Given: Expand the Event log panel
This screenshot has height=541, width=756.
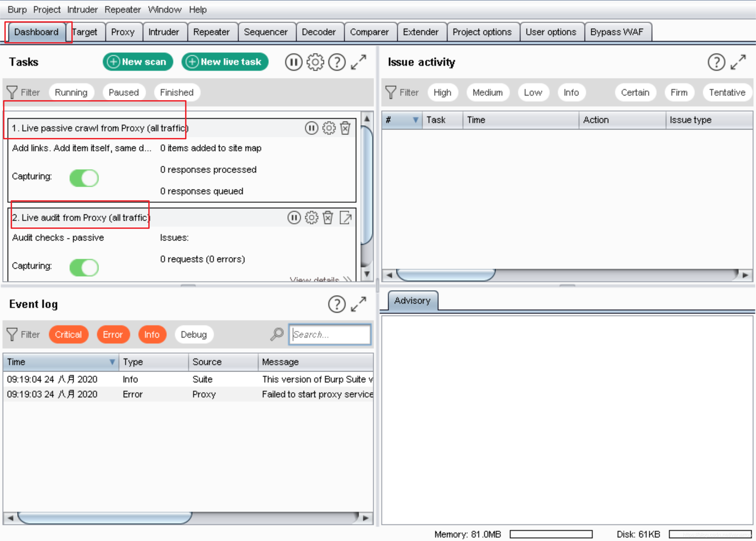Looking at the screenshot, I should 358,304.
